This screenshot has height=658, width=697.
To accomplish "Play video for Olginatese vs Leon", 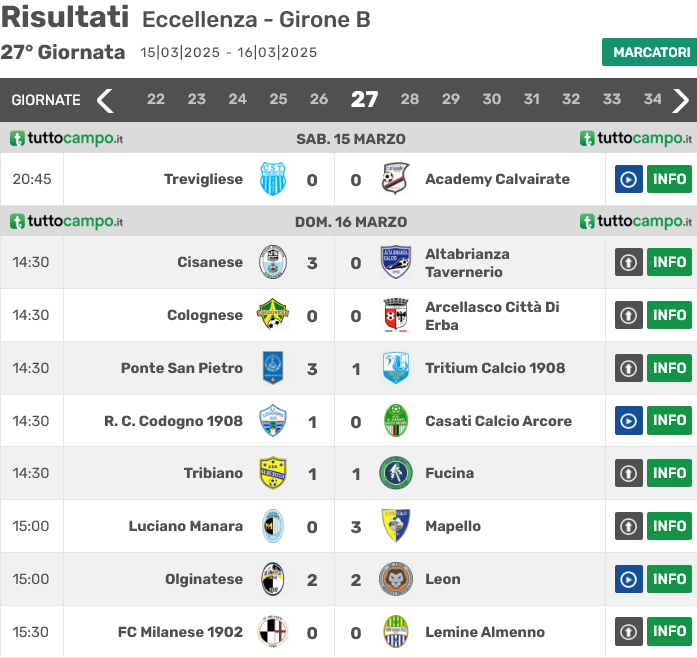I will [x=628, y=579].
